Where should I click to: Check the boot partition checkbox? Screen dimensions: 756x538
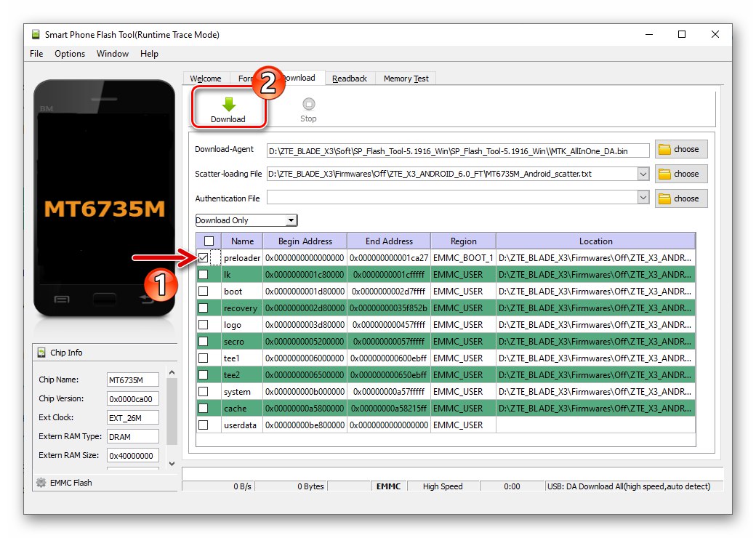point(204,292)
